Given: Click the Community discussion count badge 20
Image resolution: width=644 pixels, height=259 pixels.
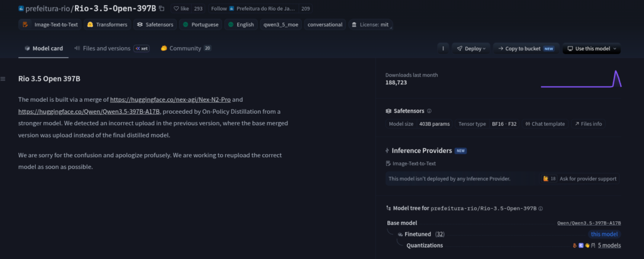Looking at the screenshot, I should click(208, 48).
